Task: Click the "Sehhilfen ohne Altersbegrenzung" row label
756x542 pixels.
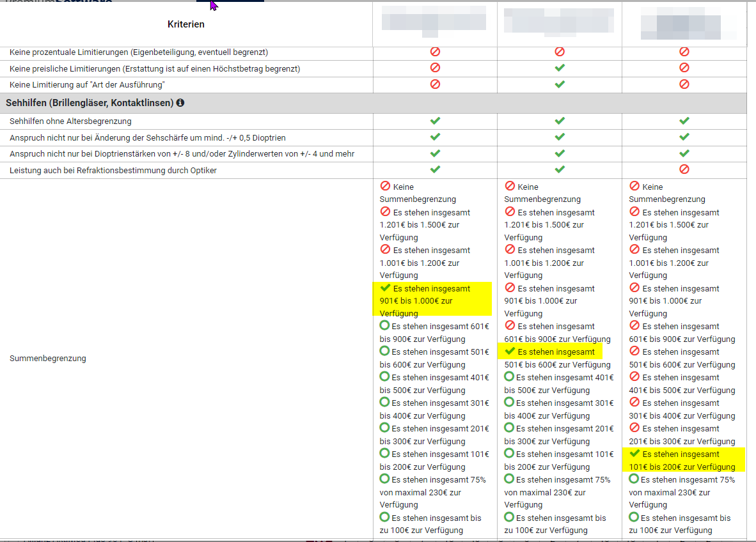Action: point(70,121)
